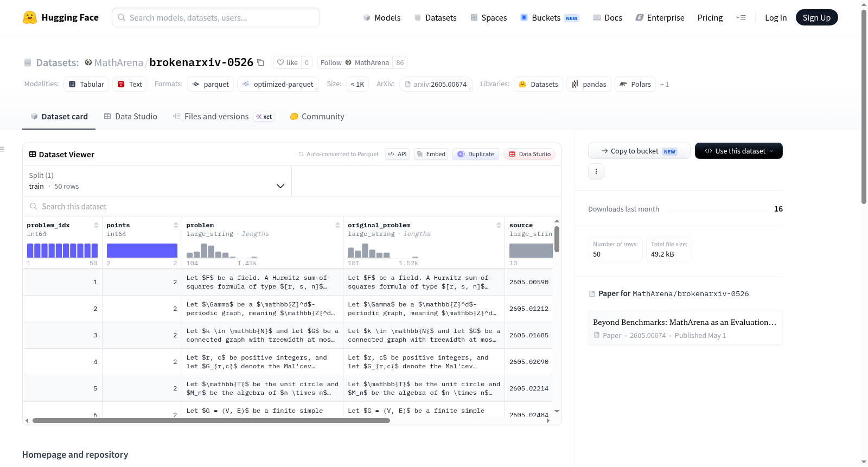This screenshot has width=868, height=467.
Task: Click the Duplicate button
Action: click(x=475, y=154)
